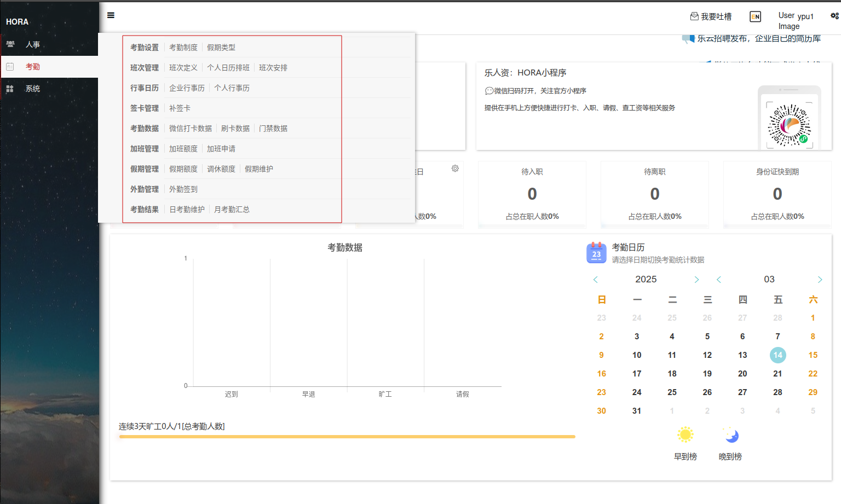Click the 晚到榜 moon icon

tap(731, 435)
